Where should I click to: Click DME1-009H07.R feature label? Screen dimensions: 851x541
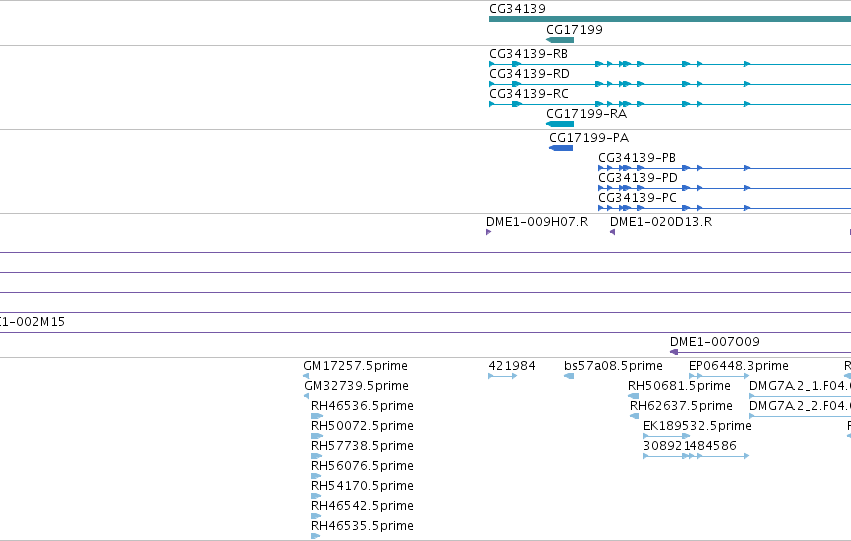[x=537, y=222]
